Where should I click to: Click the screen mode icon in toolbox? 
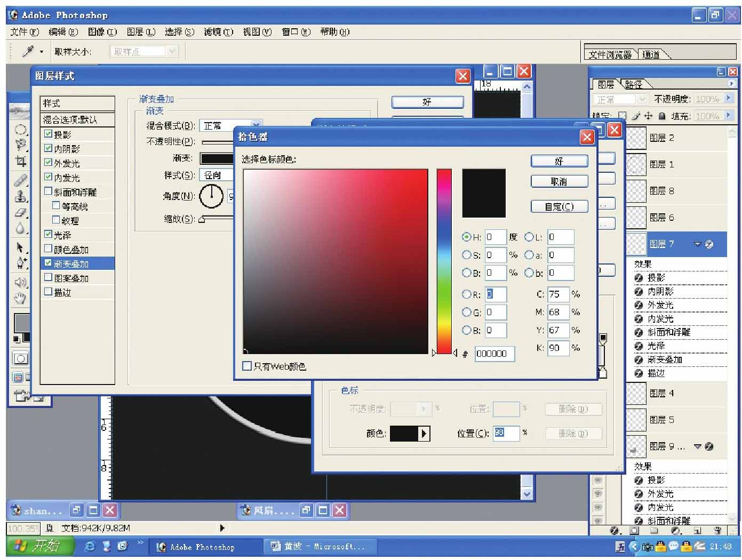coord(18,378)
